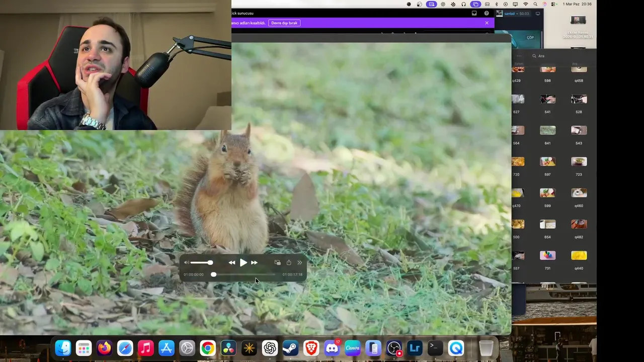This screenshot has width=644, height=362.
Task: Dismiss the purple notification banner
Action: click(487, 23)
